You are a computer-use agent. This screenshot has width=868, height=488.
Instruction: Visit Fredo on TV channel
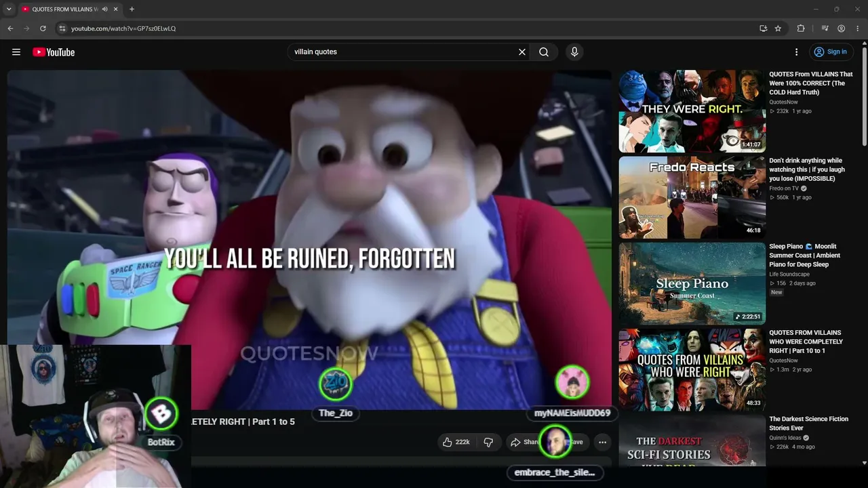pyautogui.click(x=784, y=188)
